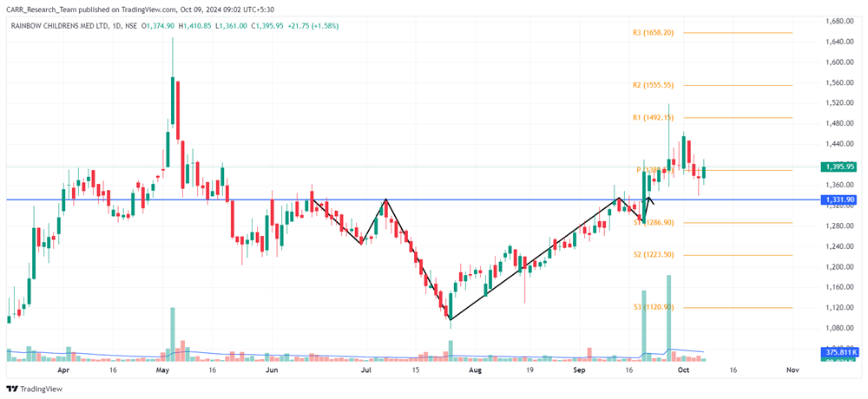The width and height of the screenshot is (868, 399).
Task: Select the open value O1,374.90
Action: click(160, 26)
